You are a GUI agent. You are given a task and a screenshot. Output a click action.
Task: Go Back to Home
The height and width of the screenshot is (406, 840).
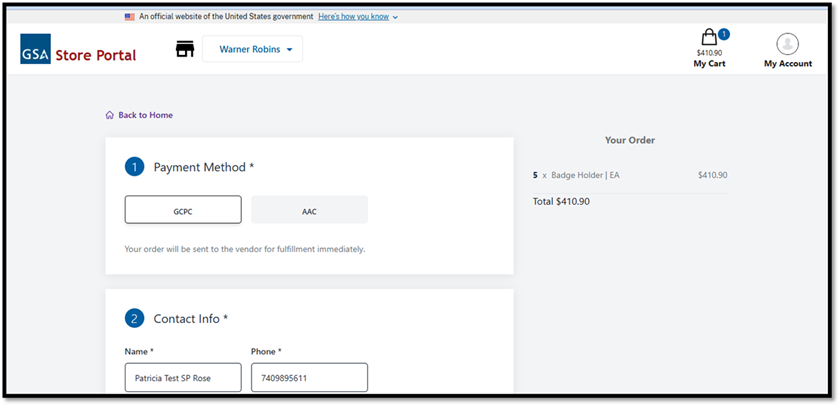145,115
